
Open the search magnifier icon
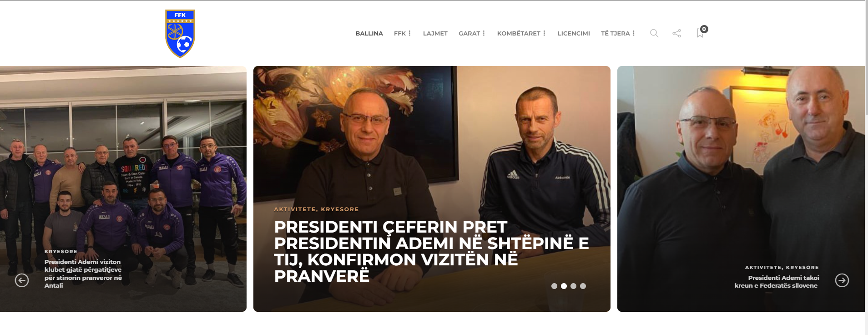[654, 33]
